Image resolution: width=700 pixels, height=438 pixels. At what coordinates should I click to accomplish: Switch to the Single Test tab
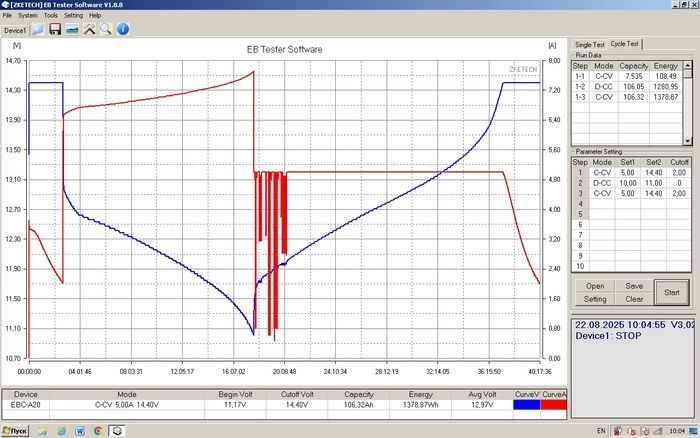[589, 44]
